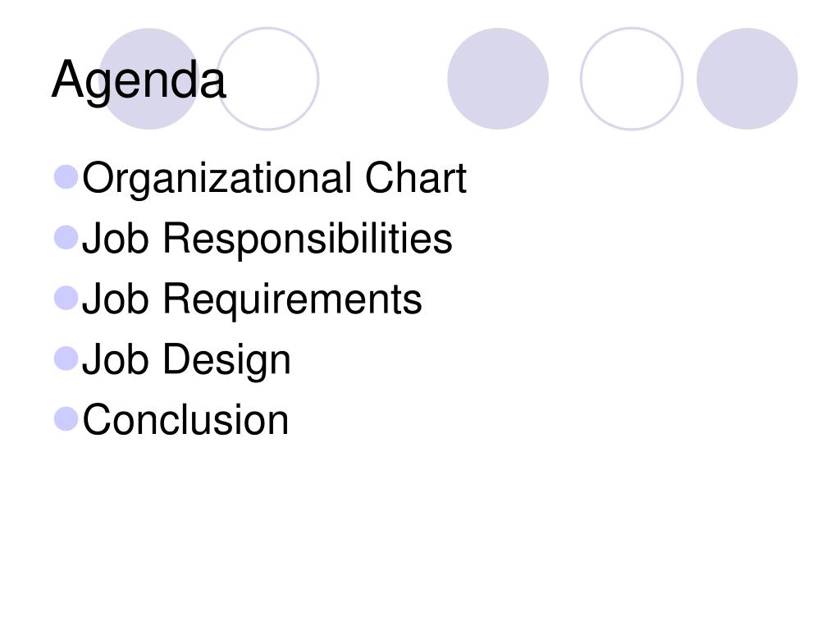Click the bullet dot beside Job Requirements
Image resolution: width=840 pixels, height=630 pixels.
tap(66, 298)
